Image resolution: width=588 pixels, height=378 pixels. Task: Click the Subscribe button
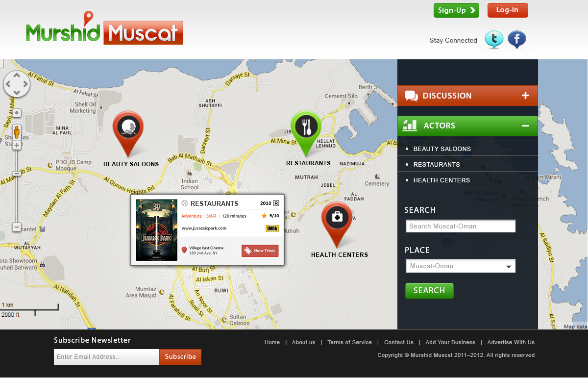point(180,357)
